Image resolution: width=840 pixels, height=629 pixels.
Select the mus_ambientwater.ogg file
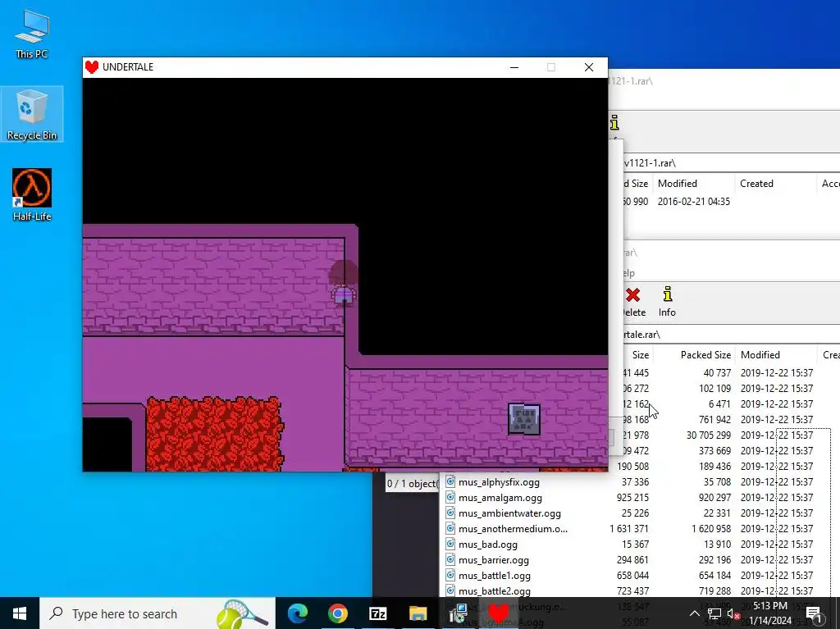[x=509, y=513]
